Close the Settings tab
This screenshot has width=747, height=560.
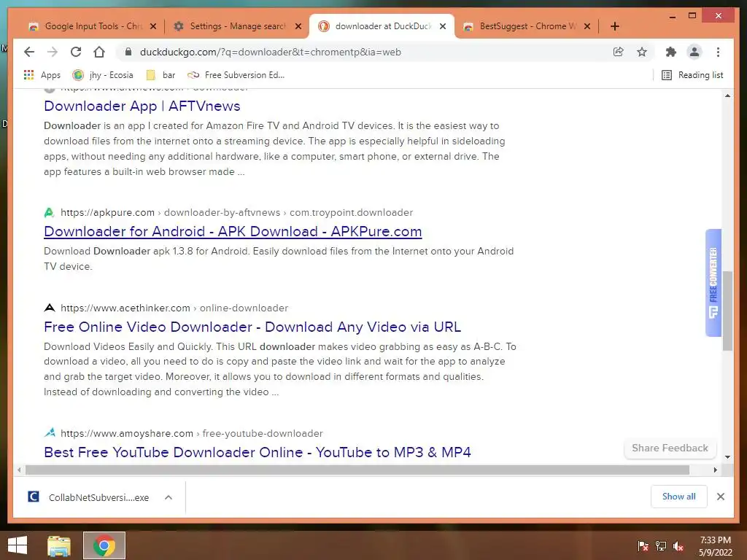tap(298, 26)
